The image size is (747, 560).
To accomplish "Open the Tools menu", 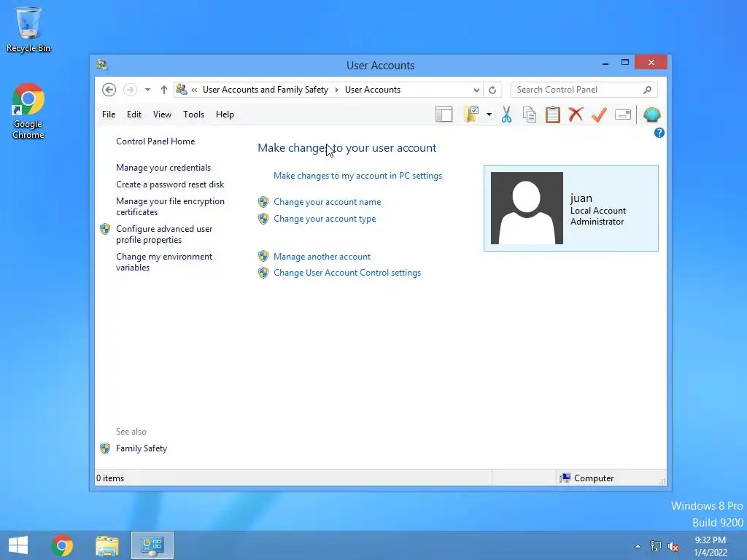I will 193,114.
